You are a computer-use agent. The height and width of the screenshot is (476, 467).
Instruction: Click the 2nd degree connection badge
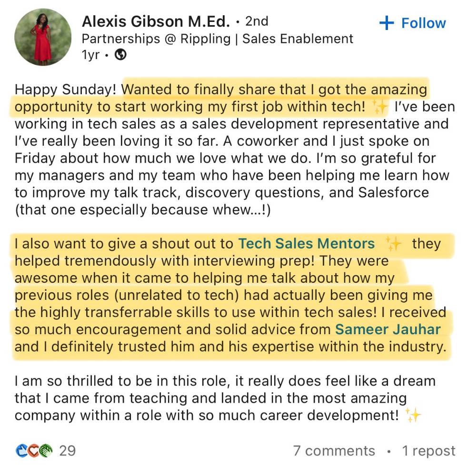pos(257,21)
